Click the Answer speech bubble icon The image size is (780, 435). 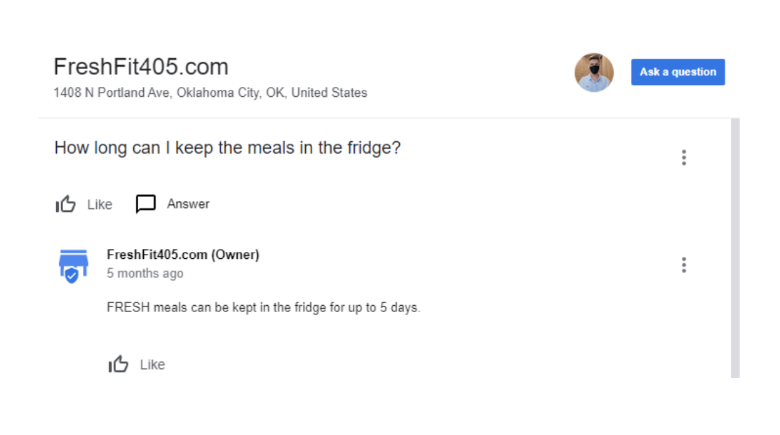[x=146, y=204]
